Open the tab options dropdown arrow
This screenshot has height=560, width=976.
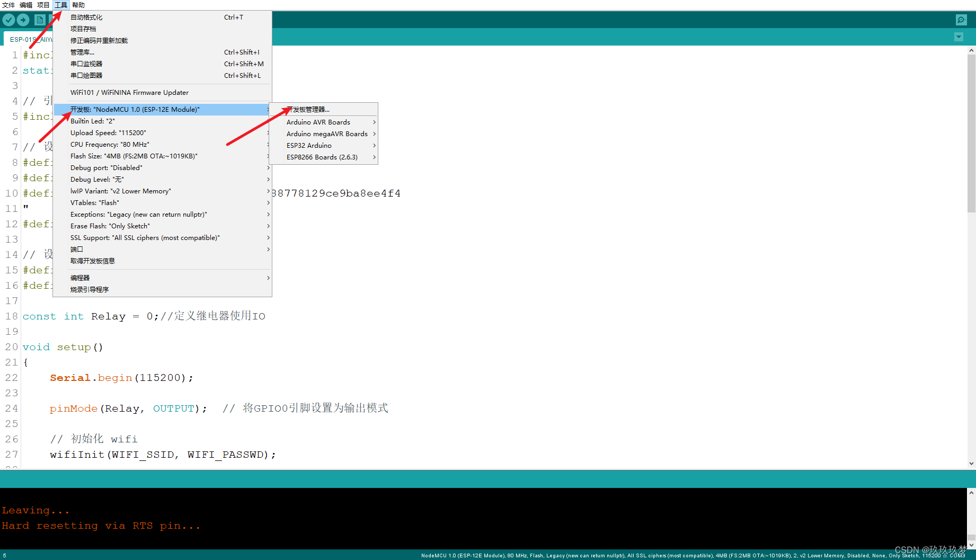coord(959,37)
